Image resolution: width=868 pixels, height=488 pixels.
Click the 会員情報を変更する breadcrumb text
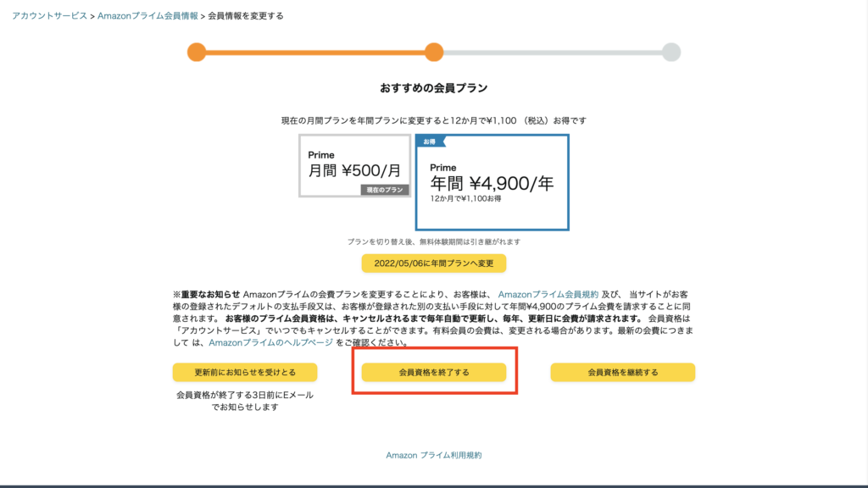tap(246, 16)
